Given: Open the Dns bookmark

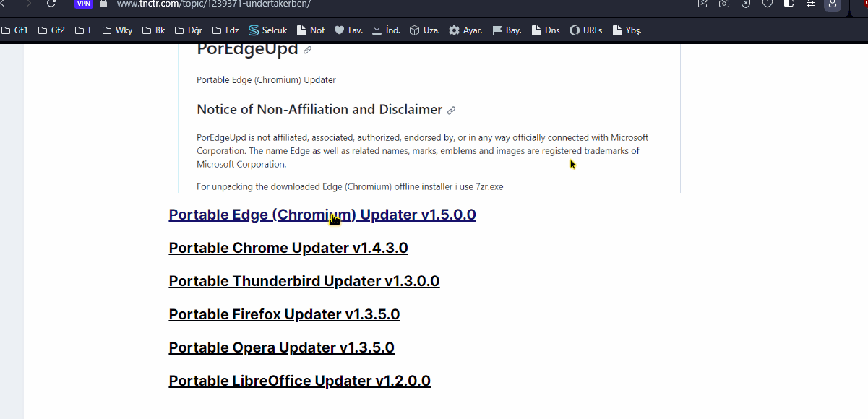Looking at the screenshot, I should point(546,30).
